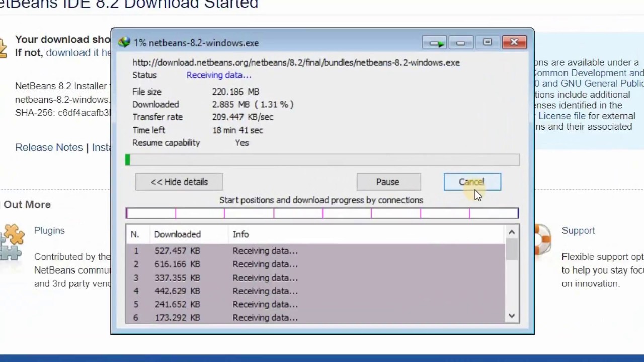Select connection row 241.652 KB
The width and height of the screenshot is (644, 362).
pyautogui.click(x=315, y=304)
